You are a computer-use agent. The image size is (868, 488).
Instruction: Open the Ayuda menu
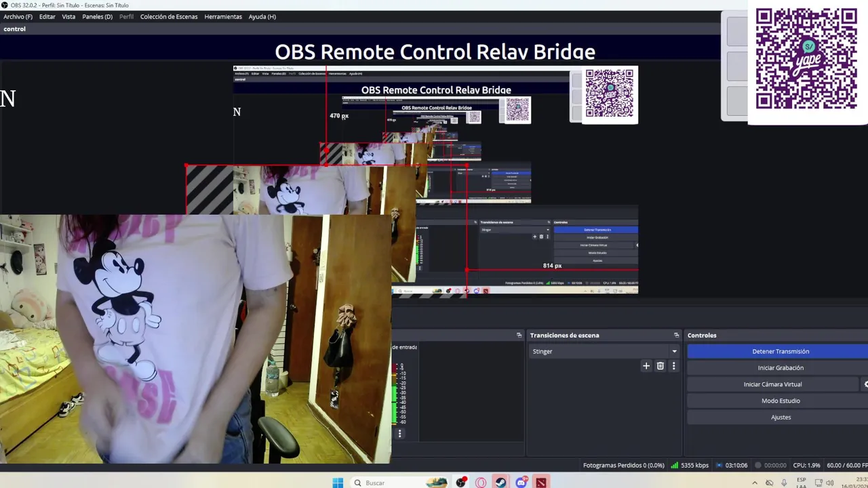(x=262, y=16)
